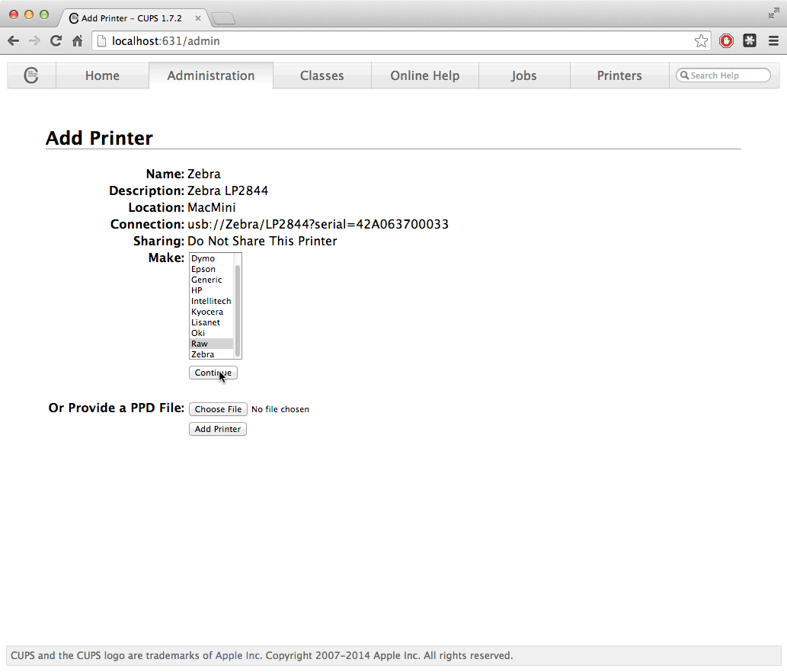
Task: Click the address bar showing localhost:631/admin
Action: pyautogui.click(x=401, y=41)
